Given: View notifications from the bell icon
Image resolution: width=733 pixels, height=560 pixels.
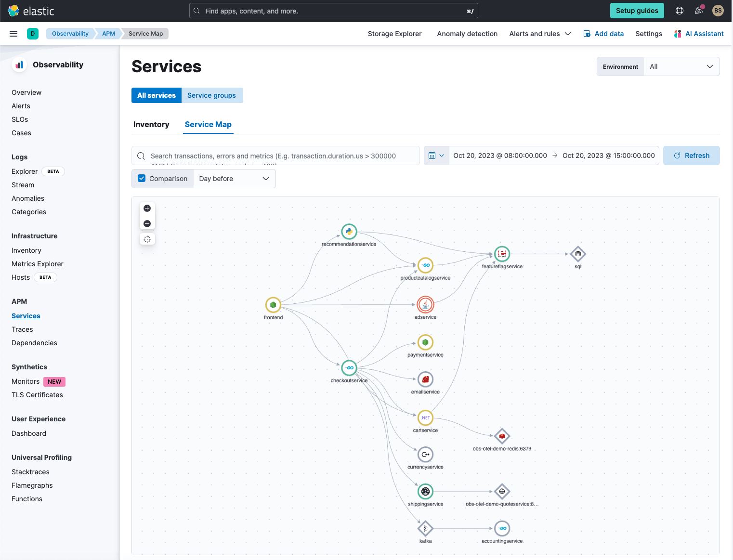Looking at the screenshot, I should click(x=699, y=10).
